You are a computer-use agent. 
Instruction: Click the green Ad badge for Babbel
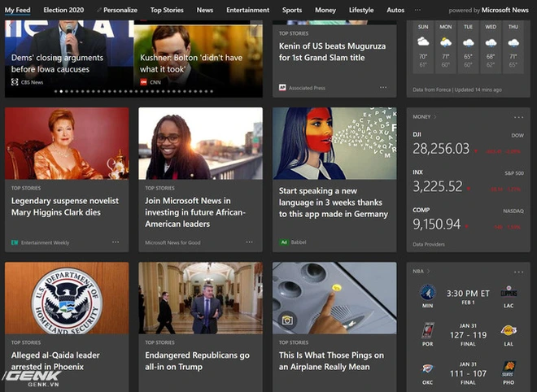[x=283, y=242]
